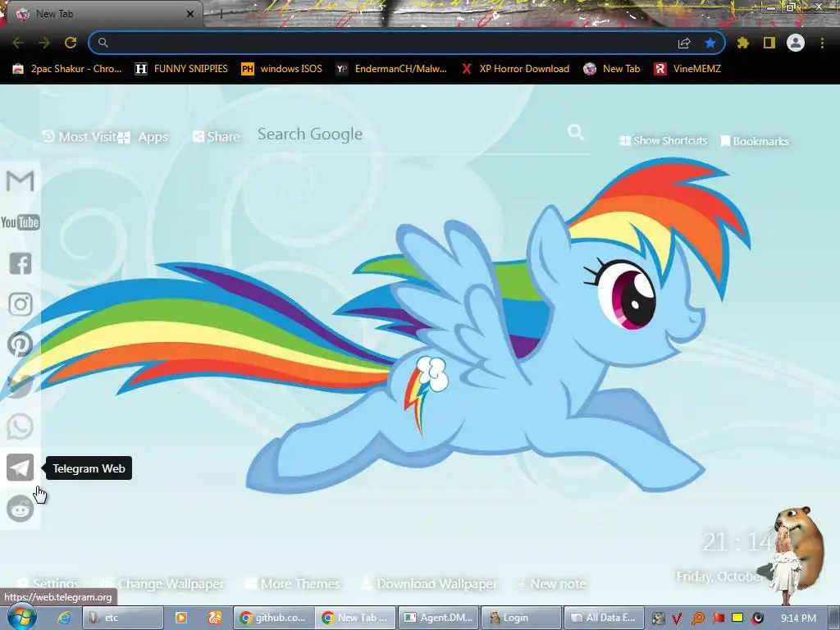Focus the Chrome address bar

tap(391, 43)
